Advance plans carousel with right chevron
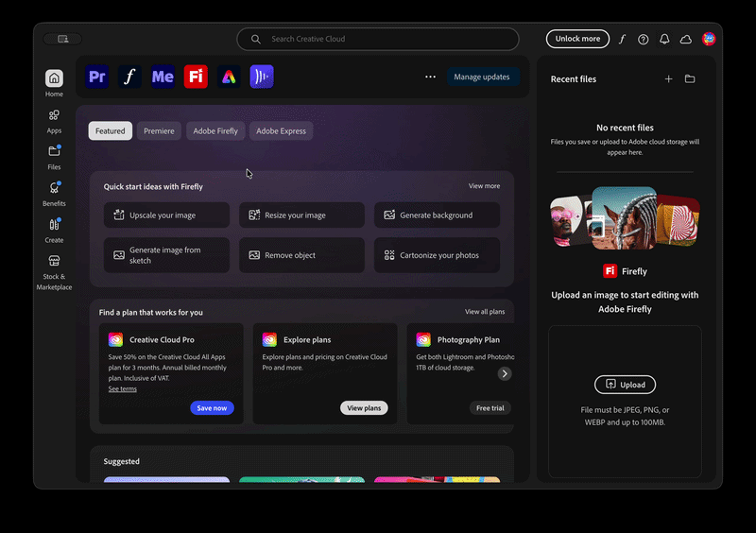The width and height of the screenshot is (756, 533). coord(505,374)
